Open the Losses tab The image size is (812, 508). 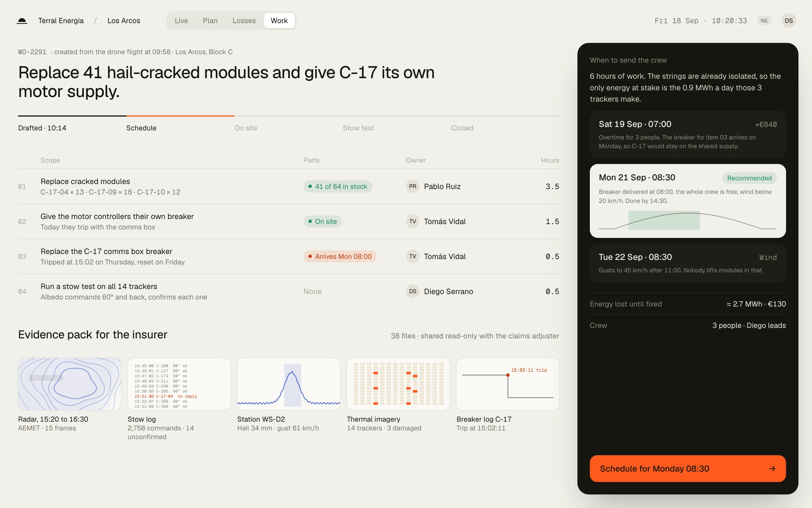tap(244, 21)
